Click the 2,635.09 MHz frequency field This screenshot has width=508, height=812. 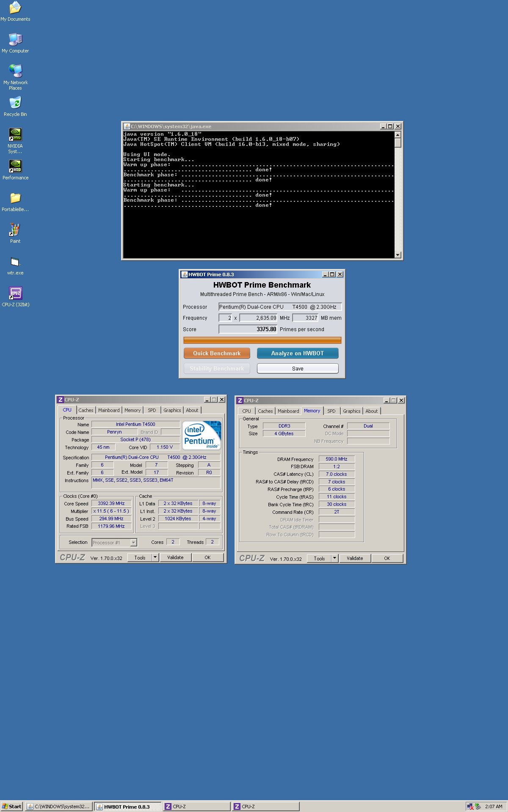(259, 318)
